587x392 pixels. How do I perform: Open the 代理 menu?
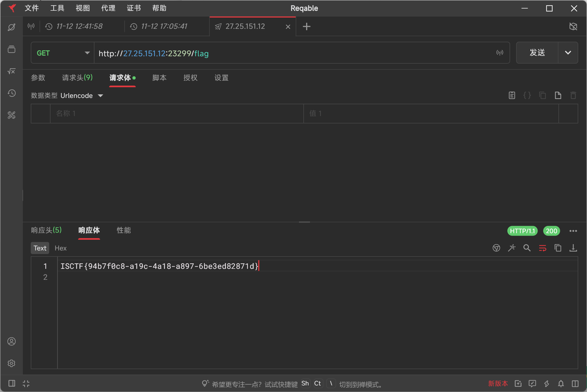click(x=108, y=8)
